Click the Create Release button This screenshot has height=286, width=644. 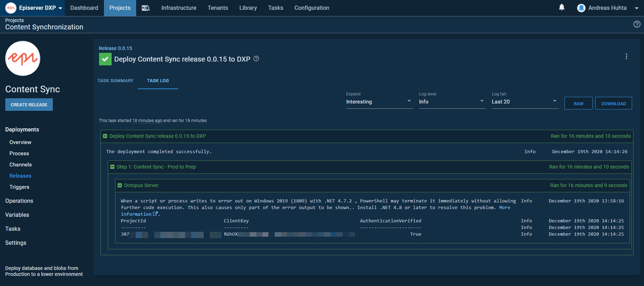tap(29, 105)
